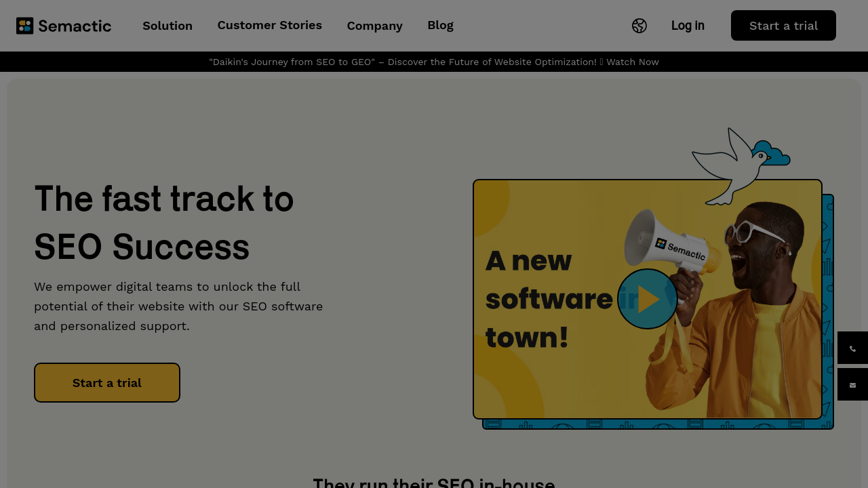868x488 pixels.
Task: Follow the Watch Now banner link
Action: [x=632, y=62]
